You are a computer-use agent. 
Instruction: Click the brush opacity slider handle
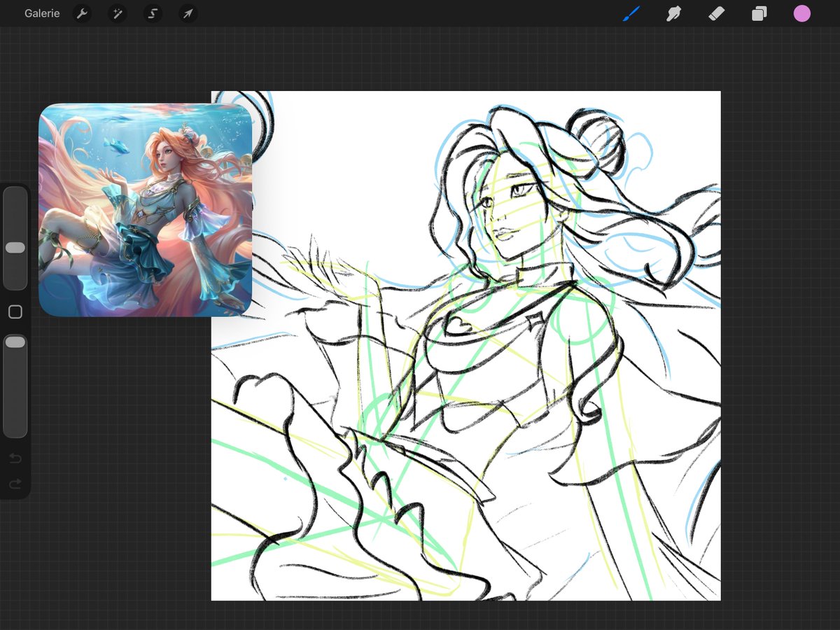pos(15,342)
